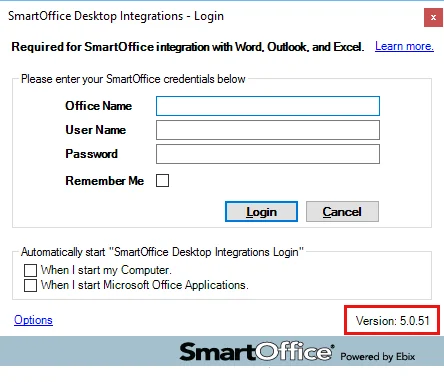Image resolution: width=444 pixels, height=382 pixels.
Task: Close the SmartOffice login dialog
Action: click(x=433, y=17)
